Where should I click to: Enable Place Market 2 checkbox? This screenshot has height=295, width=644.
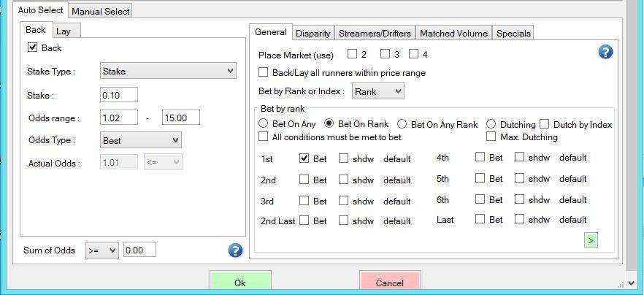point(352,54)
